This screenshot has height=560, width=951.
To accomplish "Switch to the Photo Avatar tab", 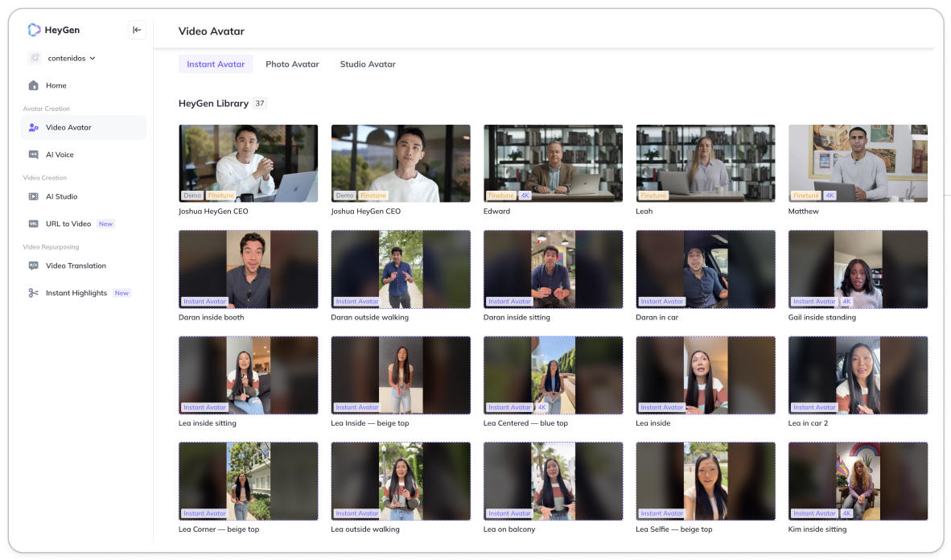I will point(292,64).
